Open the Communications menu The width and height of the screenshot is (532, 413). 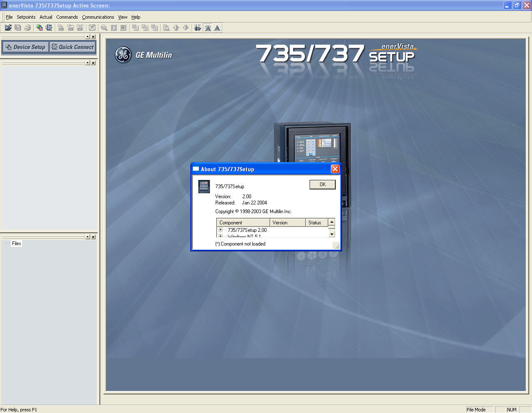coord(98,17)
